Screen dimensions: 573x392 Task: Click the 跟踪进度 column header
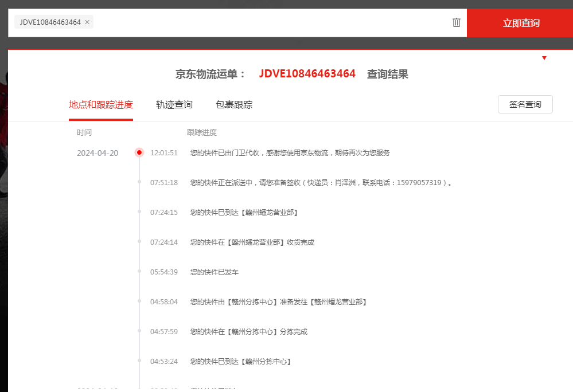click(202, 132)
